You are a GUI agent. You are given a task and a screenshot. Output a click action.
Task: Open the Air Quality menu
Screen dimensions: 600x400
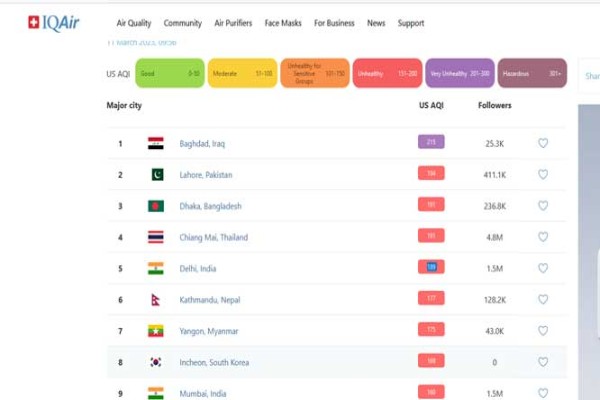[135, 23]
